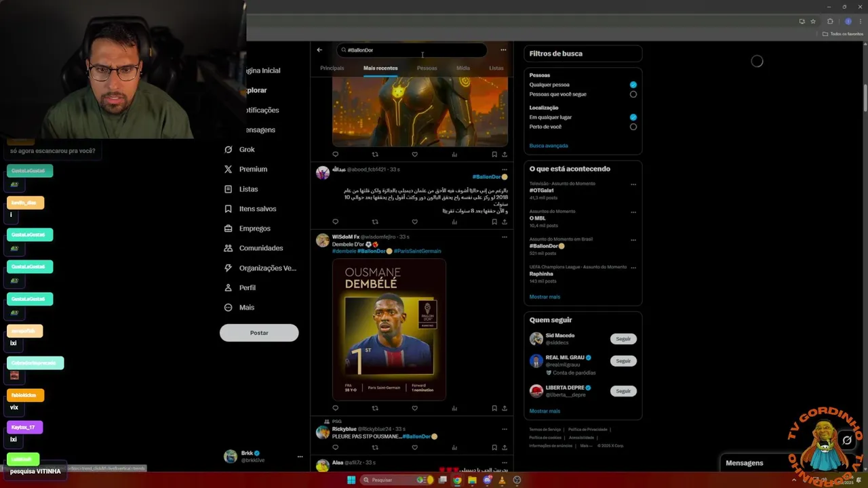Click the Postar button

[x=259, y=333]
